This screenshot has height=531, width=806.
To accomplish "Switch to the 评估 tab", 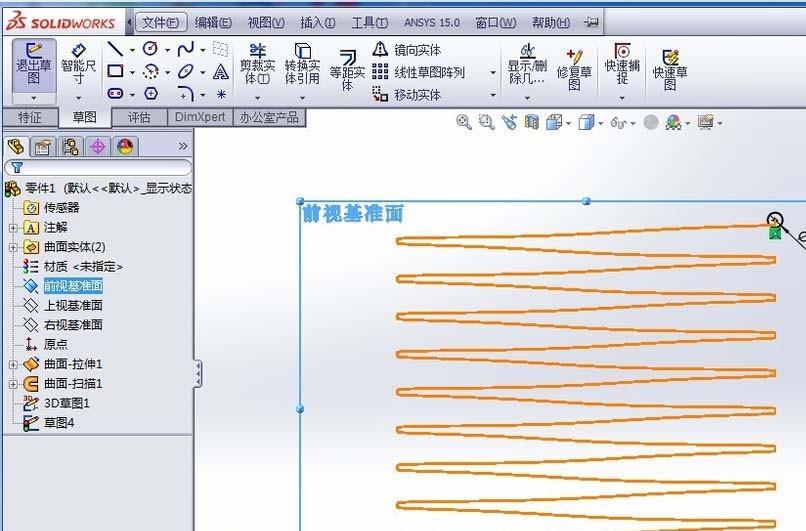I will 139,118.
